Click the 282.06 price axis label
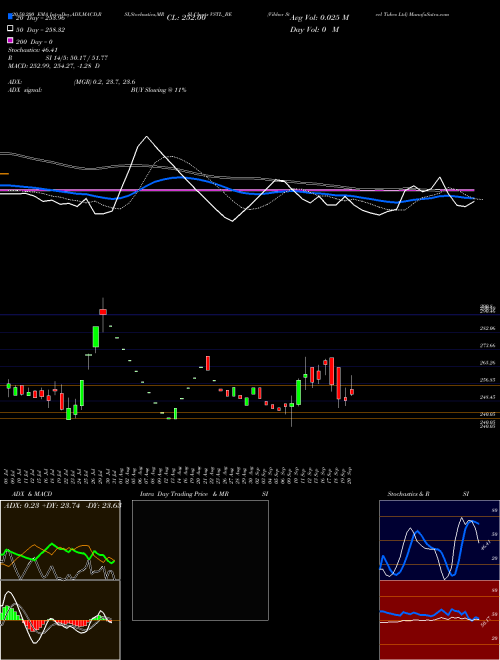 pyautogui.click(x=488, y=328)
